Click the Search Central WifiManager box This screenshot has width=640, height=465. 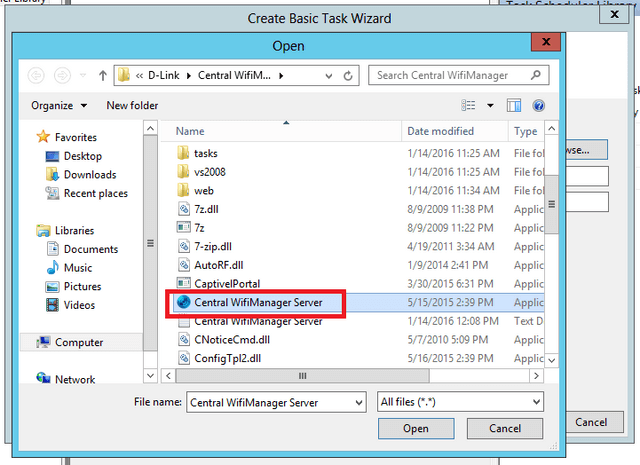coord(458,75)
